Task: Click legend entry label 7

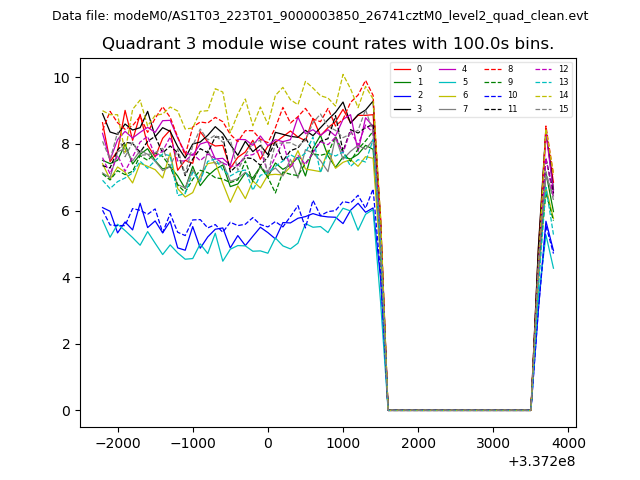Action: [x=464, y=108]
